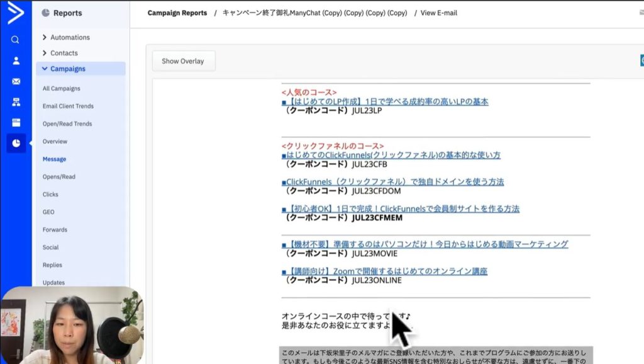644x364 pixels.
Task: Select the Opens/Read menu item
Action: click(58, 177)
